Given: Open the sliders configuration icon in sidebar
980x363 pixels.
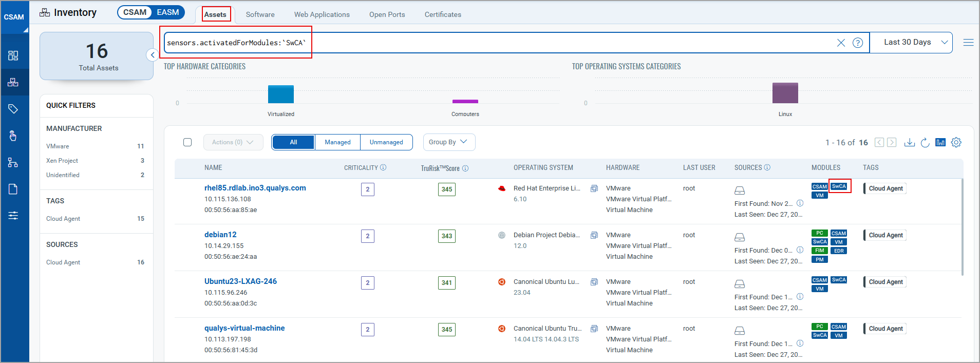Looking at the screenshot, I should 13,216.
